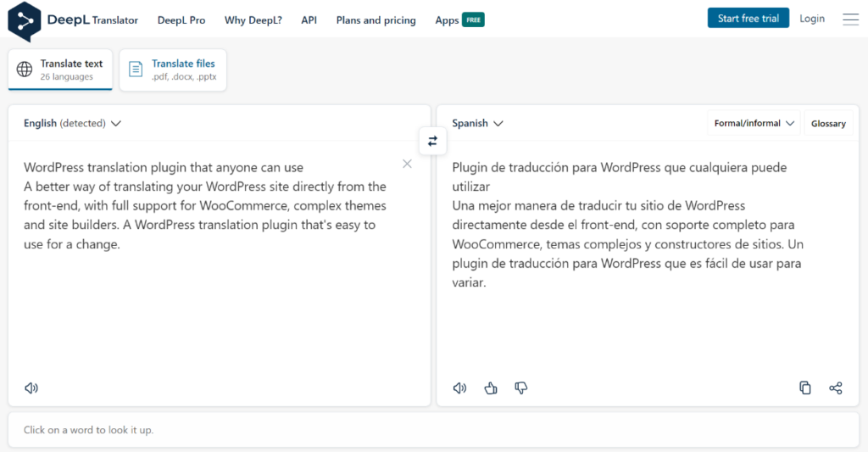Listen to the English source text
Image resolution: width=868 pixels, height=452 pixels.
31,388
